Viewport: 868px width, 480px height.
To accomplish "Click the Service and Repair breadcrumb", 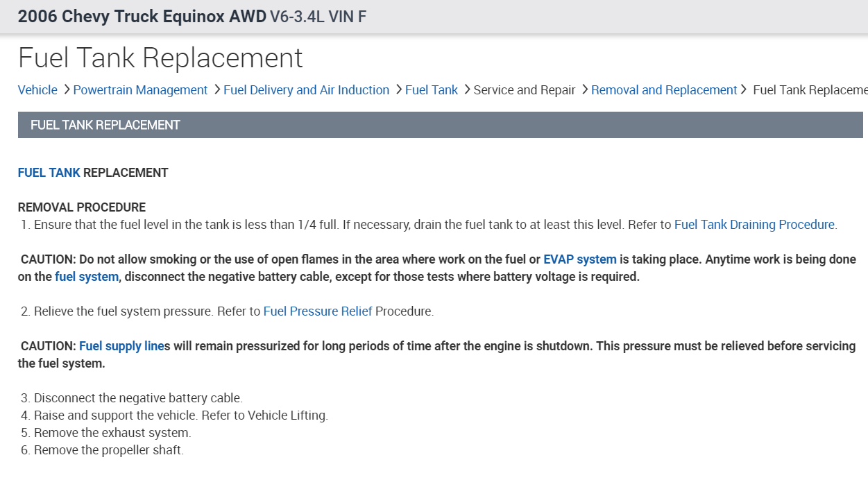I will pyautogui.click(x=525, y=90).
